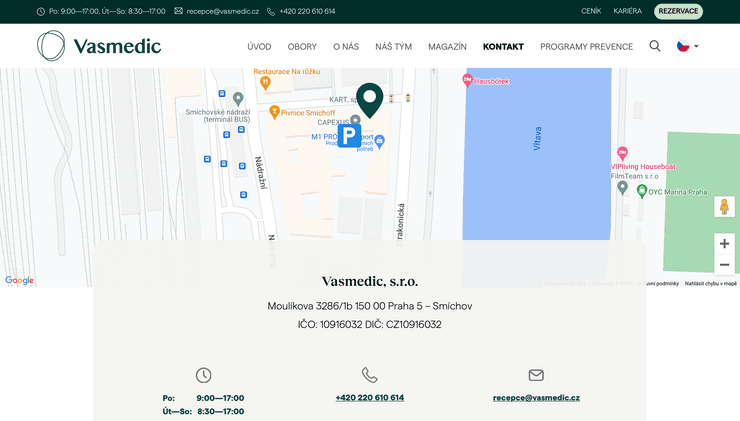740x421 pixels.
Task: Click the Vasmedic logo
Action: 99,46
